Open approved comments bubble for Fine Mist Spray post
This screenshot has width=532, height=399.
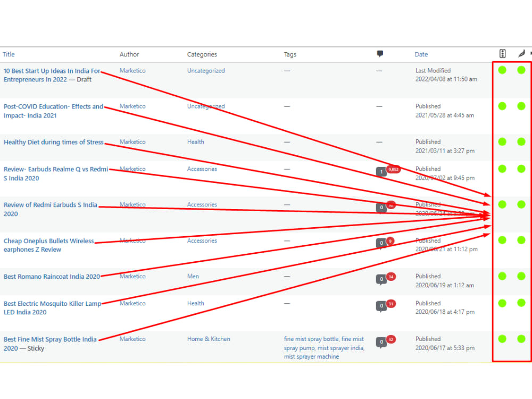(381, 342)
